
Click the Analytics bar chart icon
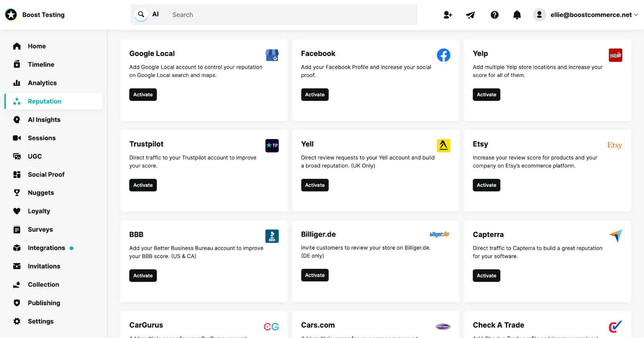(17, 83)
